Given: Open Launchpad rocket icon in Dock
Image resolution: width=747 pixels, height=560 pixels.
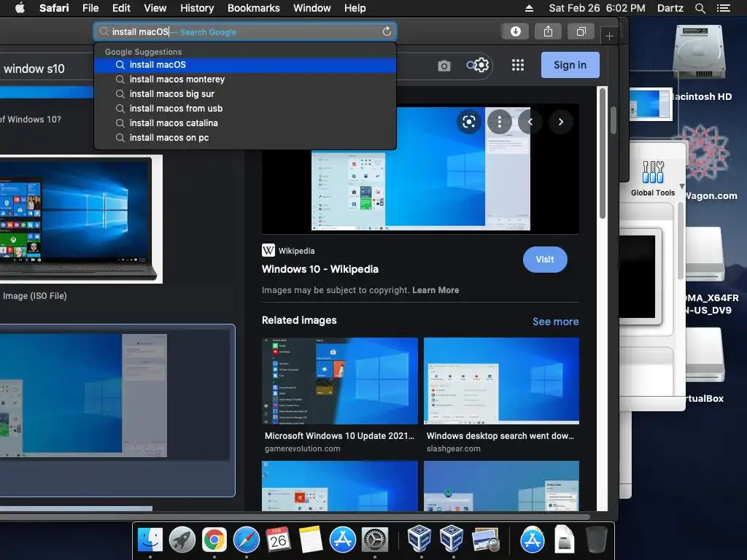Looking at the screenshot, I should tap(182, 540).
